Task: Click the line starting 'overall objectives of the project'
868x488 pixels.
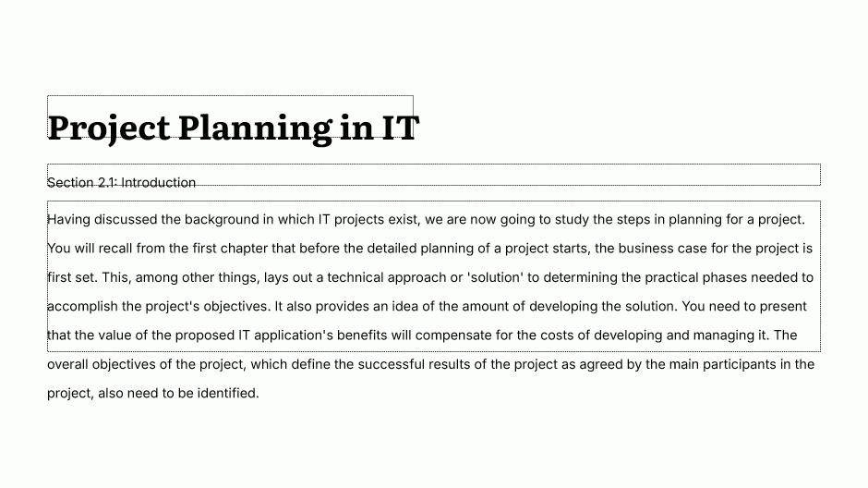Action: [x=430, y=364]
